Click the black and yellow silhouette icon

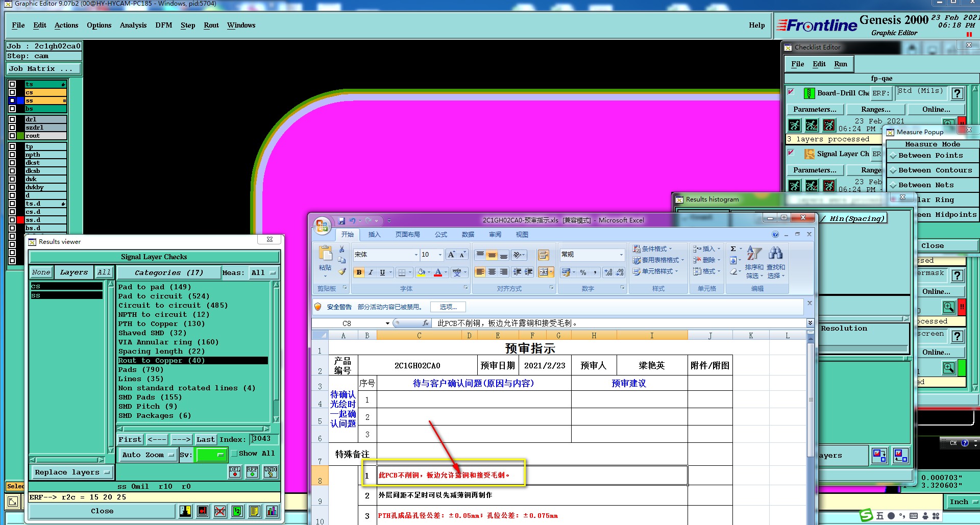pos(185,511)
